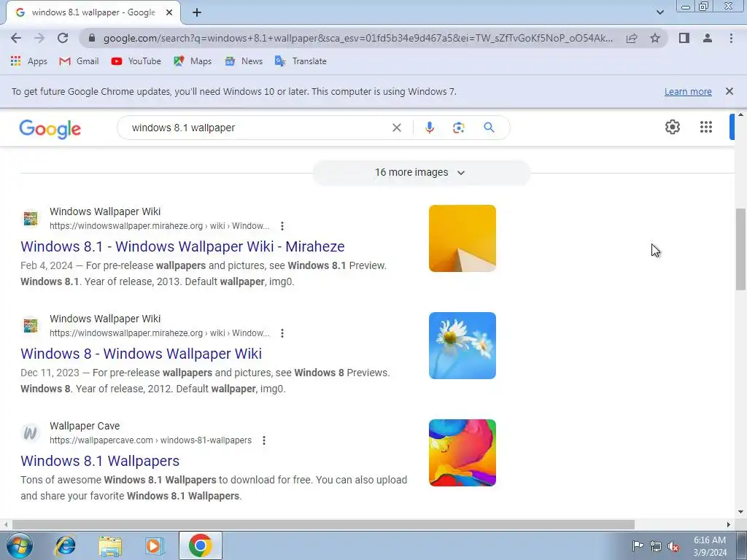Open options for Windows 8.1 Miraheze result

[282, 226]
